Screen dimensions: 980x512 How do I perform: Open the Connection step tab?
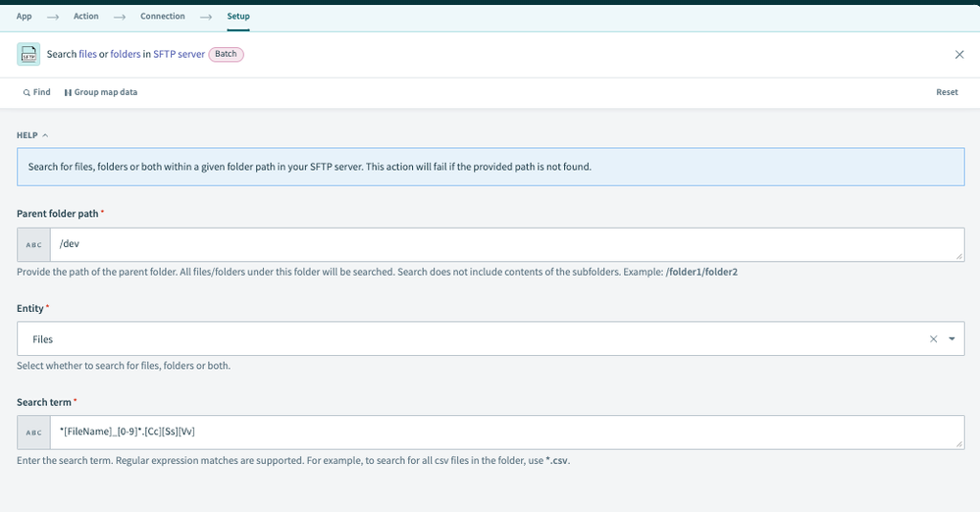163,17
